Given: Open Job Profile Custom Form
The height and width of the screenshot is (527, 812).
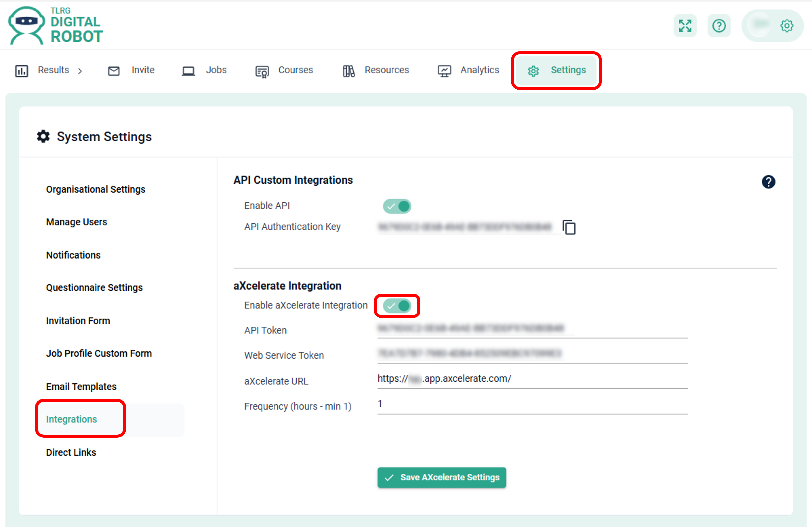Looking at the screenshot, I should (99, 354).
